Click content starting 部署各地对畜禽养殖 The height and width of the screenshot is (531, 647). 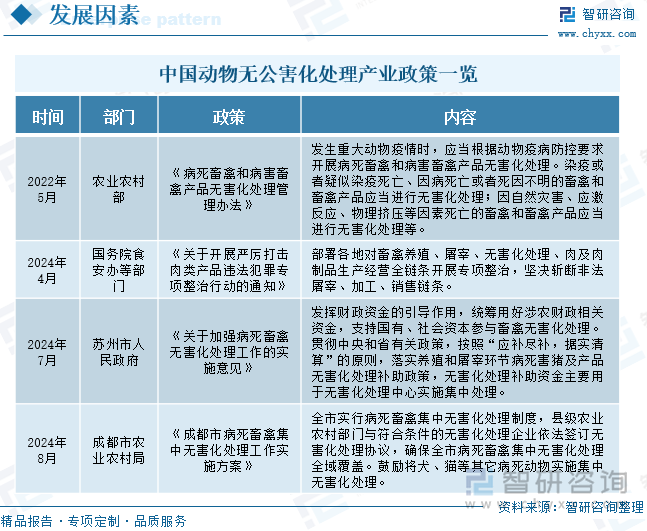[458, 270]
